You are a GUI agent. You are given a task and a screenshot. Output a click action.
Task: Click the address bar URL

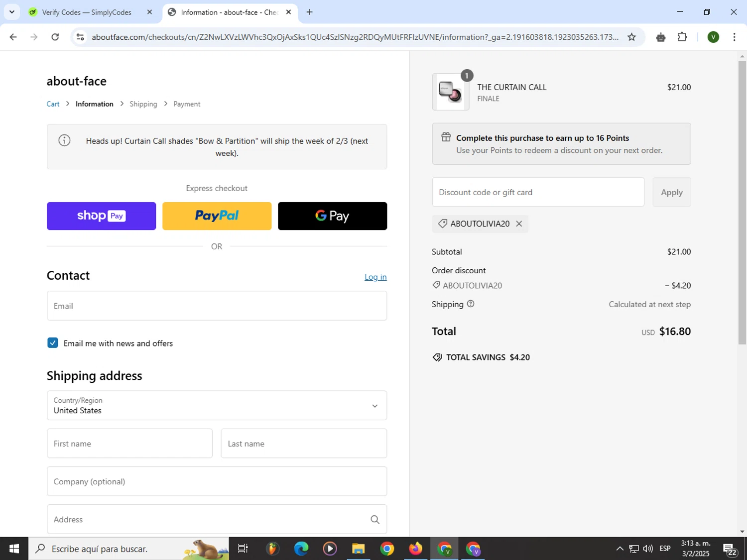(355, 37)
